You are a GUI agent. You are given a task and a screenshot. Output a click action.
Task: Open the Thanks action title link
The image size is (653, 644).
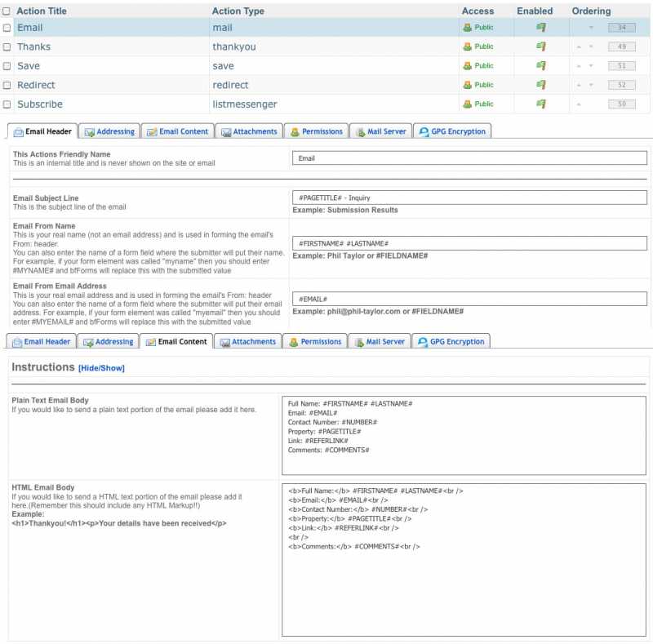point(33,47)
